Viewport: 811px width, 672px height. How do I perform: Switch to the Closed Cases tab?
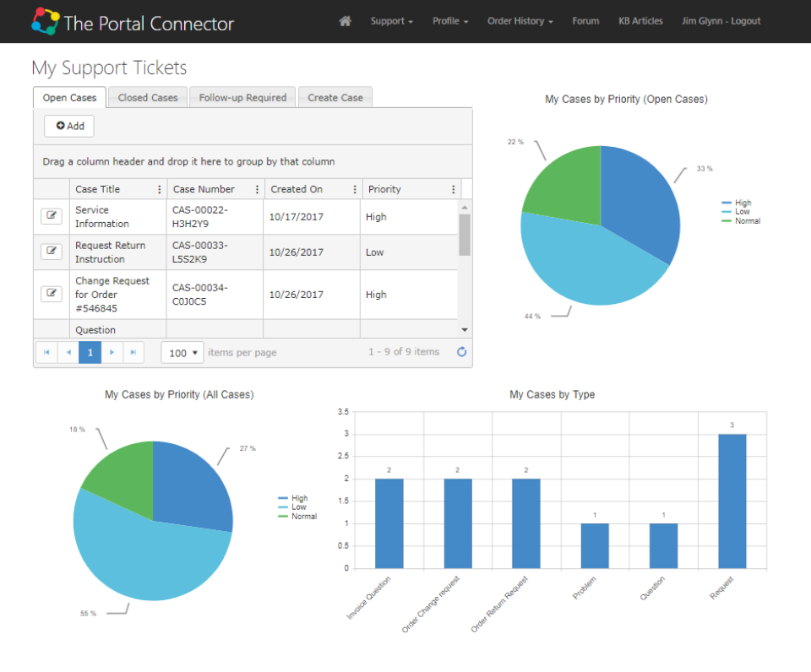(x=147, y=97)
